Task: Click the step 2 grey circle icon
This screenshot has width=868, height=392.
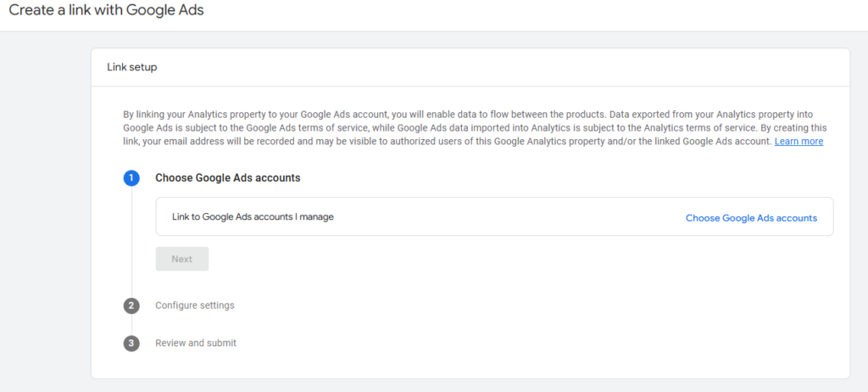Action: pyautogui.click(x=131, y=305)
